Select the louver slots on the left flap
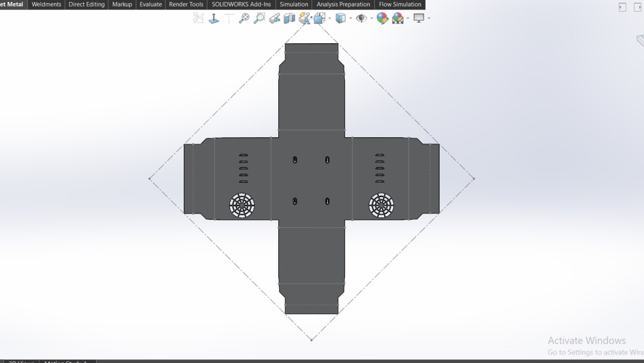 [x=244, y=168]
